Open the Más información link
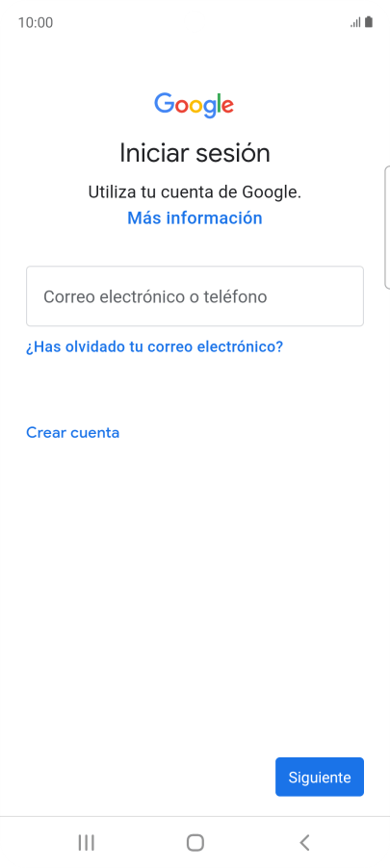The height and width of the screenshot is (868, 390). (x=195, y=218)
